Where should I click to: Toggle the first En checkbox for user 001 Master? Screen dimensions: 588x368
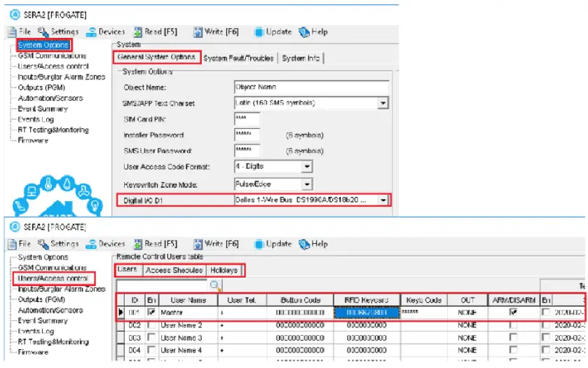pyautogui.click(x=151, y=312)
